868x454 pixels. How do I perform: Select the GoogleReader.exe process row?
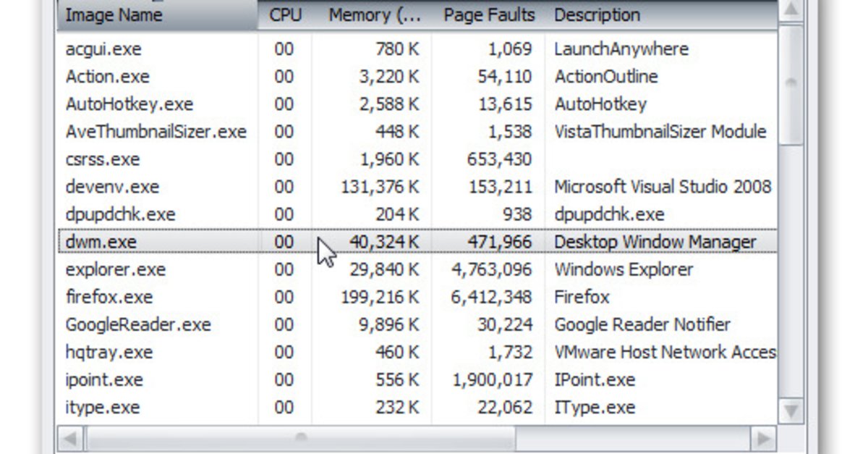click(x=138, y=324)
